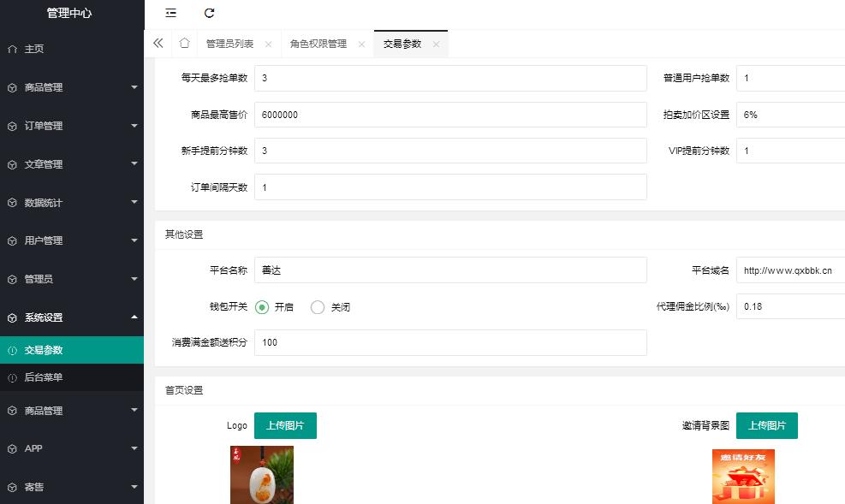This screenshot has width=845, height=504.
Task: Click the double-chevron tab scroll left icon
Action: (158, 44)
